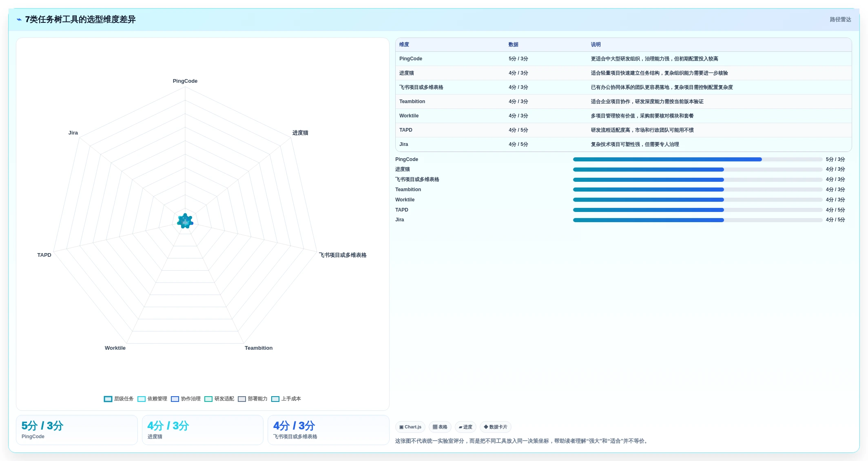Click the radar data cluster at chart center
868x461 pixels.
[x=185, y=221]
